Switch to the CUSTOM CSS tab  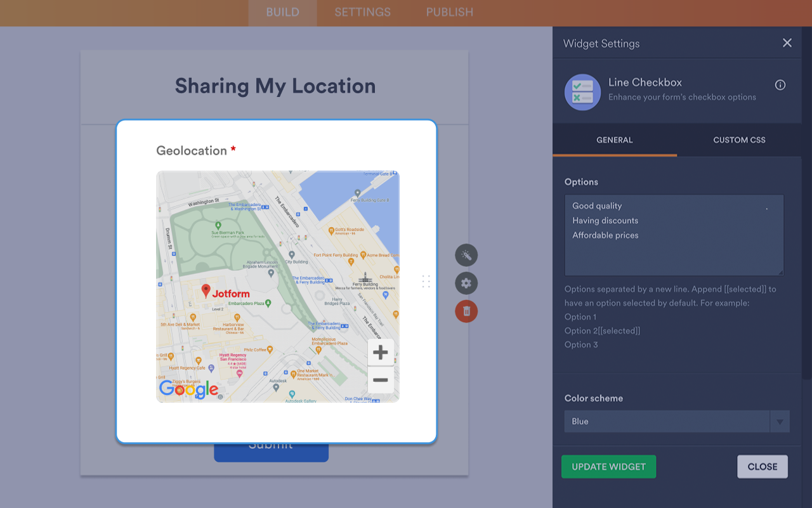pyautogui.click(x=738, y=140)
